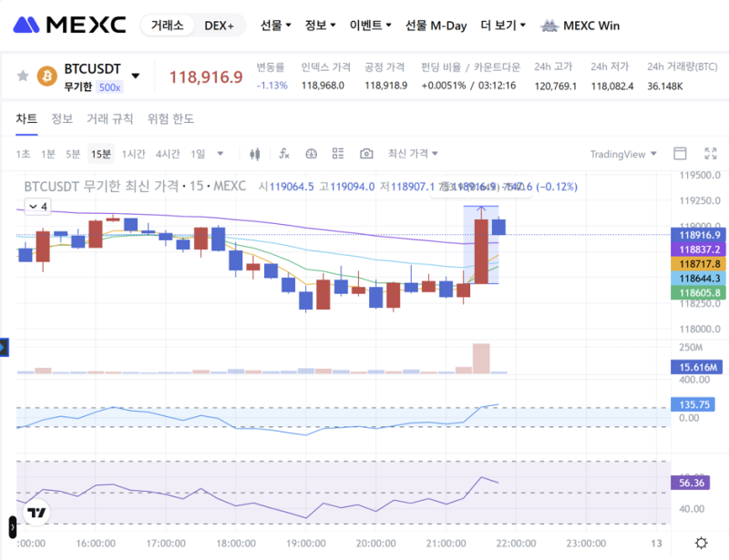The height and width of the screenshot is (560, 729).
Task: Click the index price value 118,968.0
Action: [323, 86]
